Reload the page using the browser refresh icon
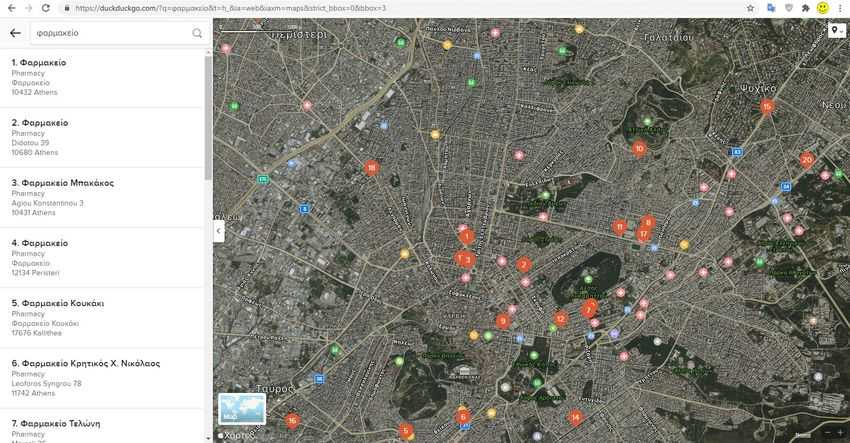This screenshot has width=850, height=443. [46, 8]
